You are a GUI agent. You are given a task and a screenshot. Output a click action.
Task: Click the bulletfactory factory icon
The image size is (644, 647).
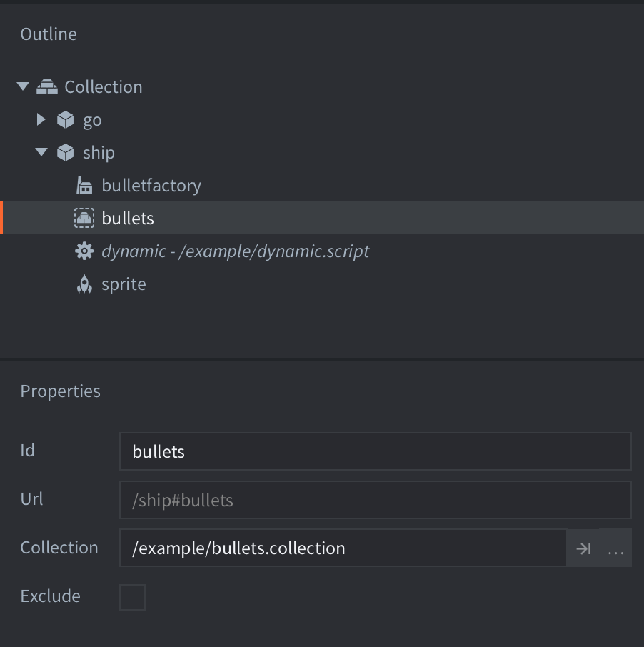tap(84, 186)
